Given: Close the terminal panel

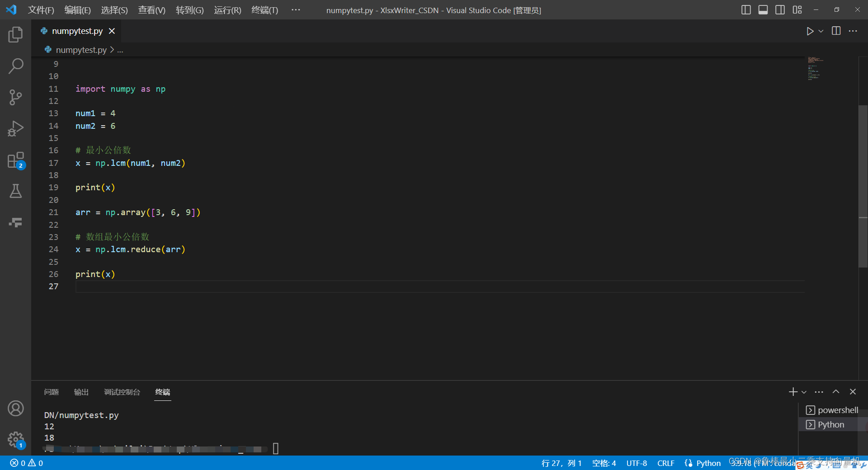Looking at the screenshot, I should [853, 392].
